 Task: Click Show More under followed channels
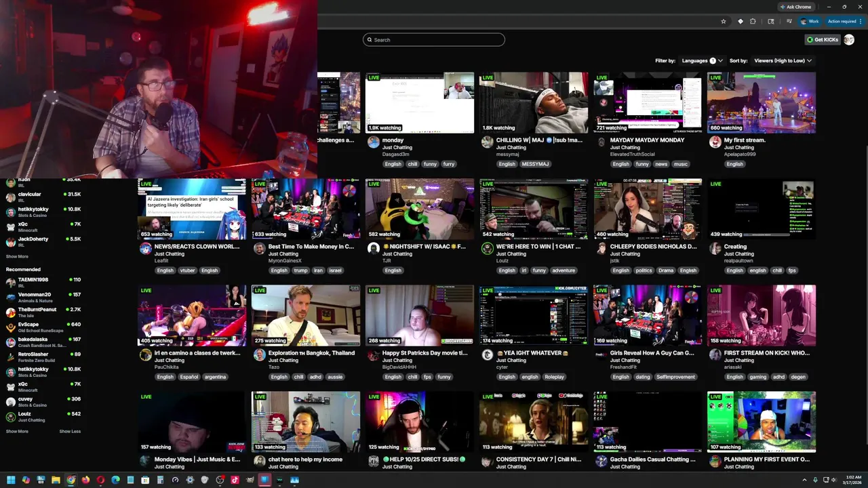pos(17,256)
